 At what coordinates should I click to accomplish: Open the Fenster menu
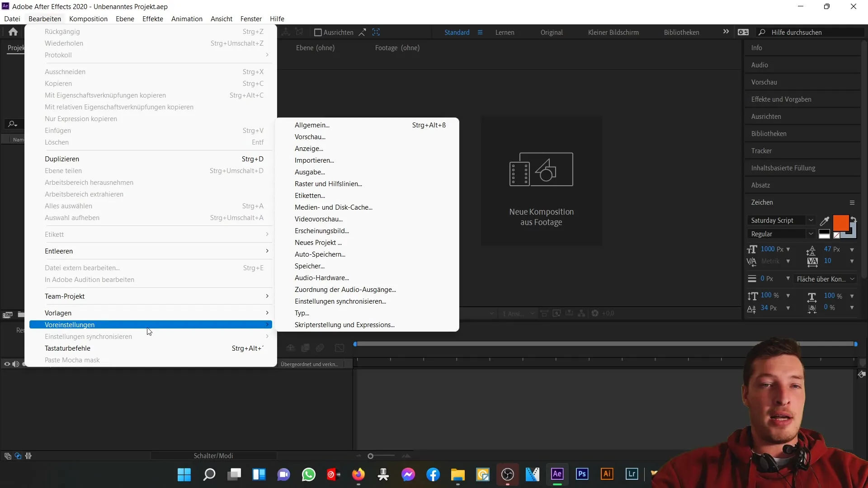pos(251,19)
